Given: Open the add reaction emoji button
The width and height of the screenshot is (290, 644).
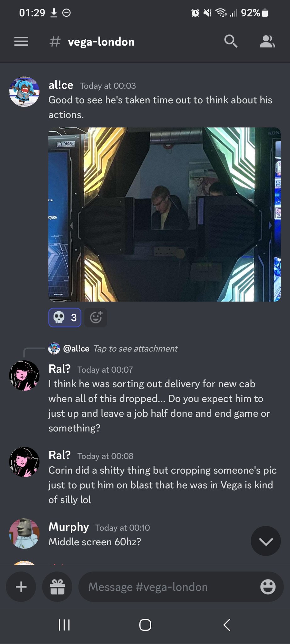Looking at the screenshot, I should click(96, 318).
